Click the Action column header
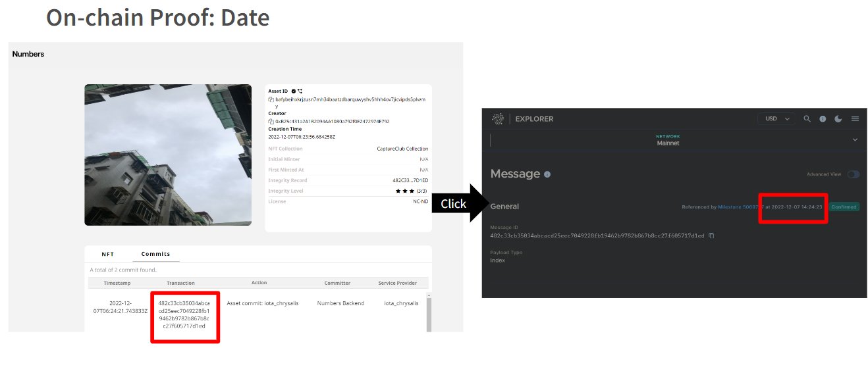The width and height of the screenshot is (868, 373). 259,283
